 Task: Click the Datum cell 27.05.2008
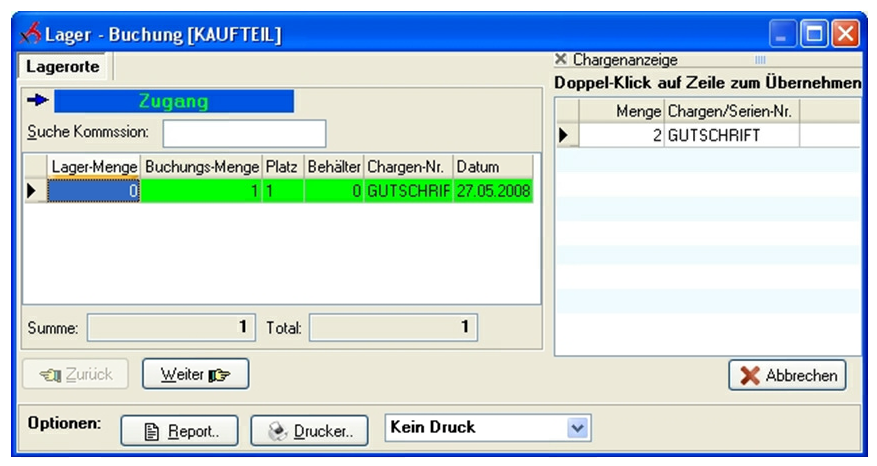[x=492, y=190]
